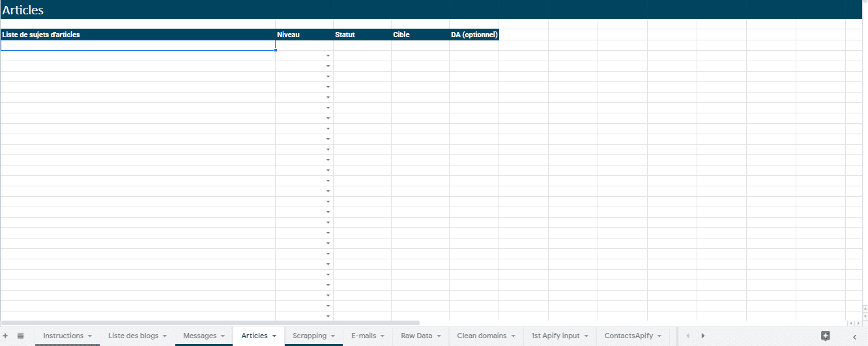The width and height of the screenshot is (868, 346).
Task: Open the Niveau dropdown in the first empty row
Action: pos(328,56)
